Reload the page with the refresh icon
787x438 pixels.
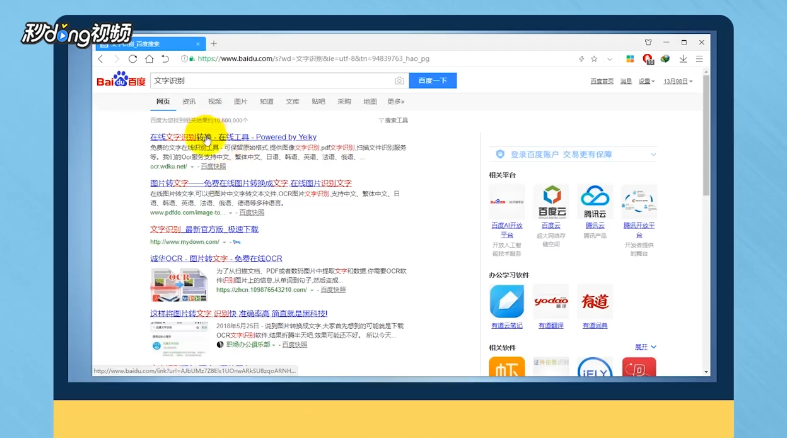point(133,59)
